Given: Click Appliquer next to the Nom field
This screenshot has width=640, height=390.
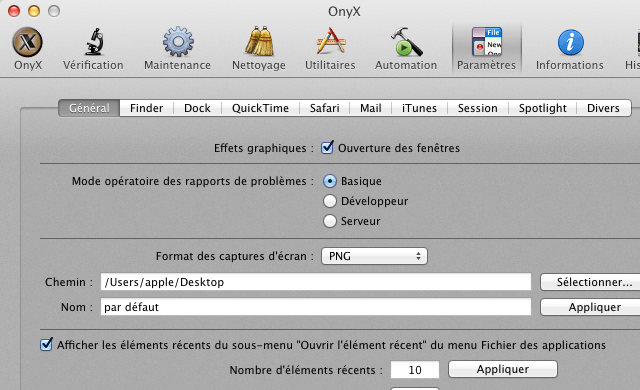Looking at the screenshot, I should 591,307.
